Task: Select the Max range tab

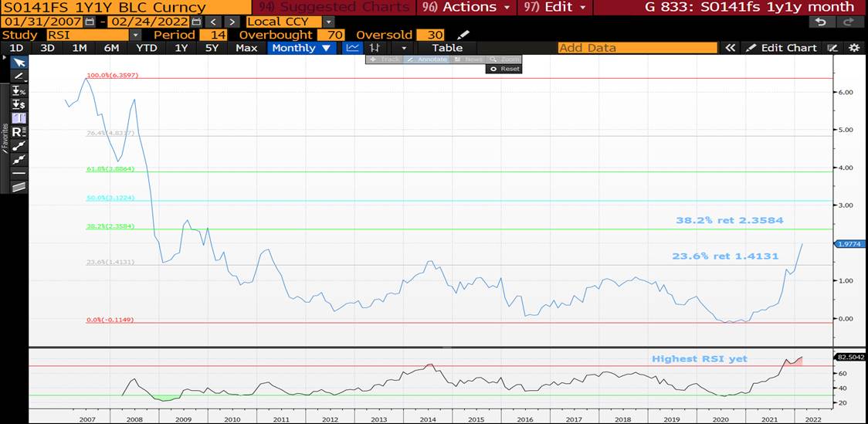Action: click(x=246, y=48)
